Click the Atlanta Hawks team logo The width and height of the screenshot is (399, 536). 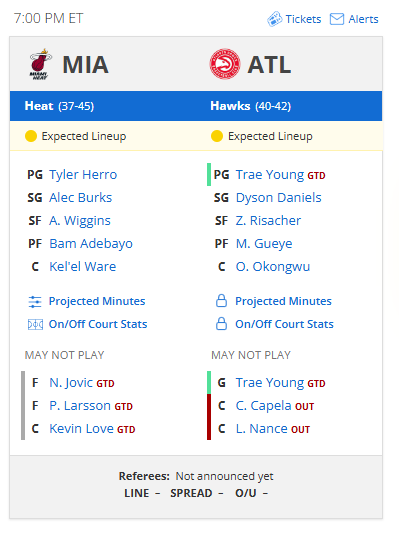click(225, 64)
